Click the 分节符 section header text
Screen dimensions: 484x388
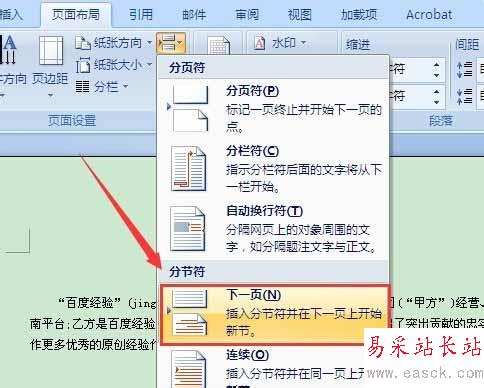[x=187, y=272]
